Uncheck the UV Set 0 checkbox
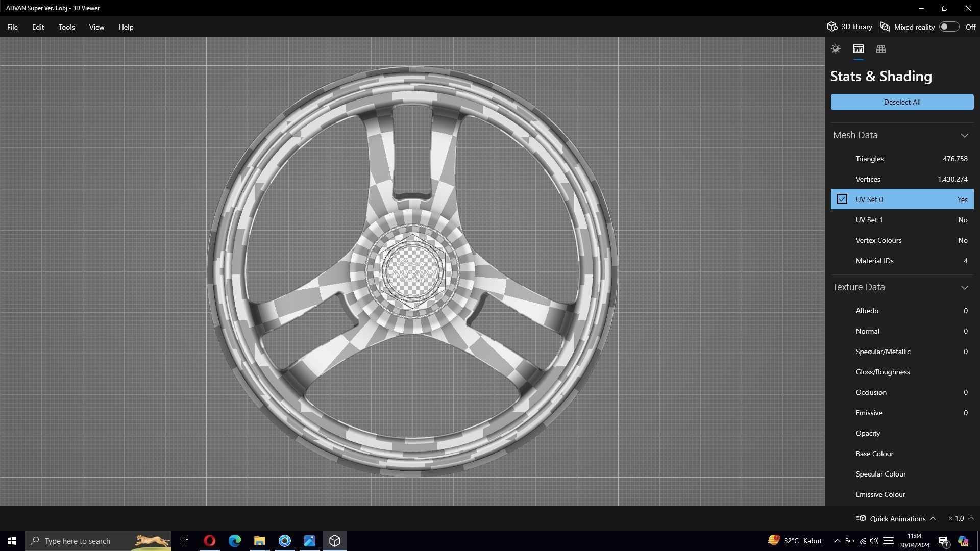The image size is (980, 551). tap(842, 199)
